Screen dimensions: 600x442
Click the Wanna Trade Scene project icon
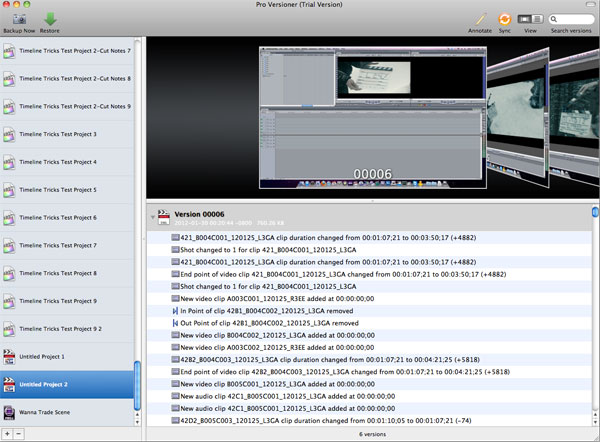point(9,413)
